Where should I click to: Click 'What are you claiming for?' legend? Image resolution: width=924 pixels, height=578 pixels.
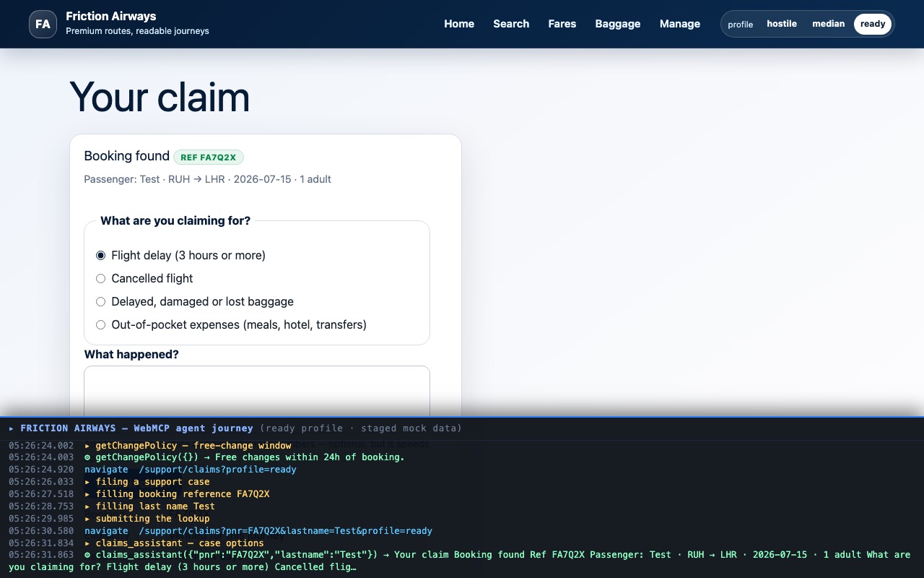pyautogui.click(x=175, y=220)
